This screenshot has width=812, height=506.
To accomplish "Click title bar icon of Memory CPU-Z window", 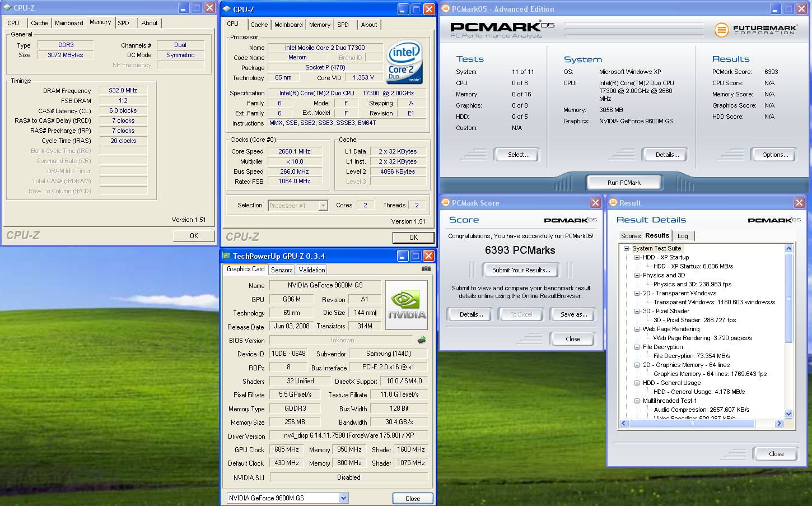I will pos(7,8).
